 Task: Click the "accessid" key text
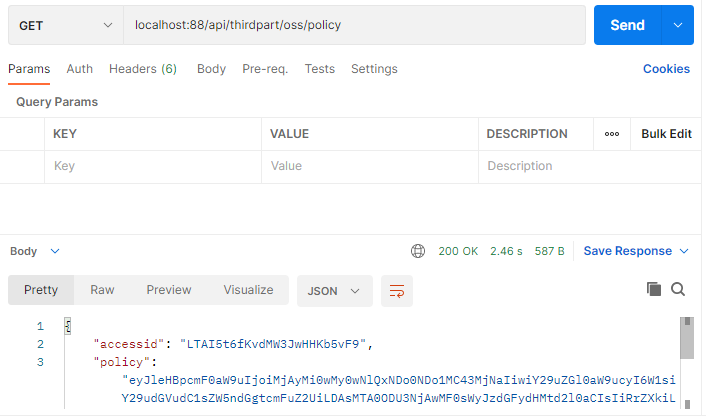coord(129,344)
